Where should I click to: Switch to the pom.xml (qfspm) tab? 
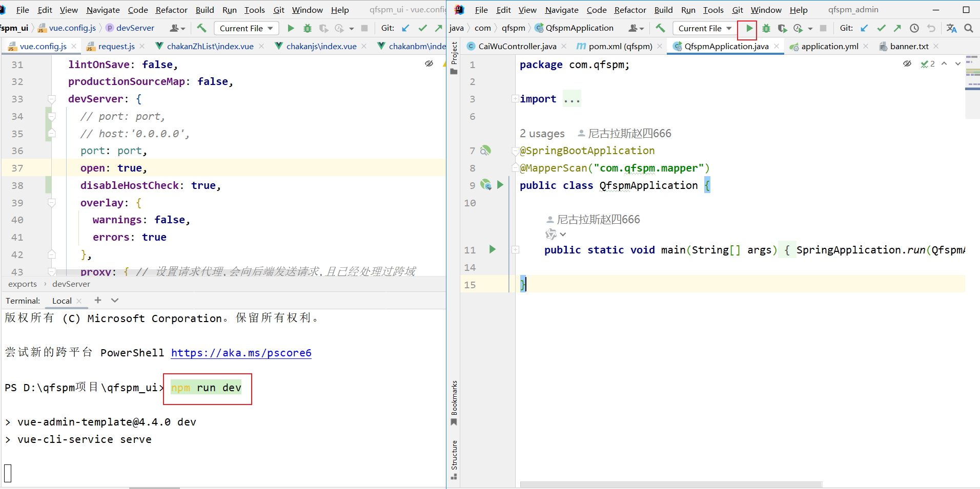[x=620, y=46]
